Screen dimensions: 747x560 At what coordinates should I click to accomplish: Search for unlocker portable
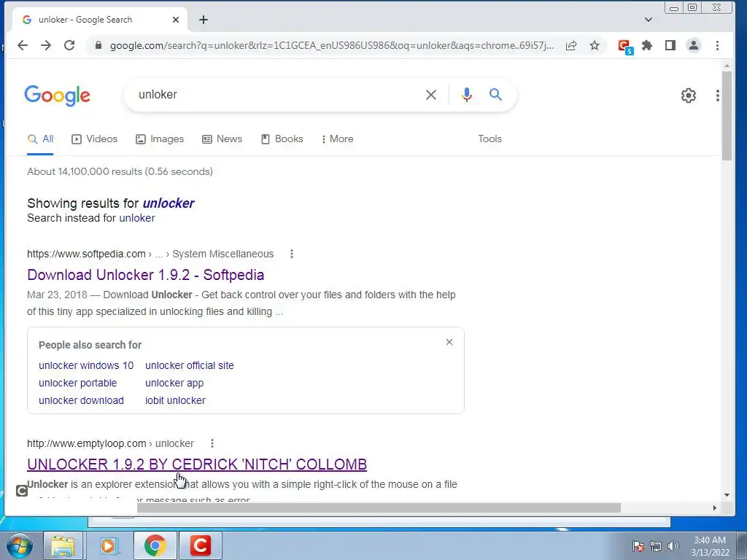coord(77,384)
